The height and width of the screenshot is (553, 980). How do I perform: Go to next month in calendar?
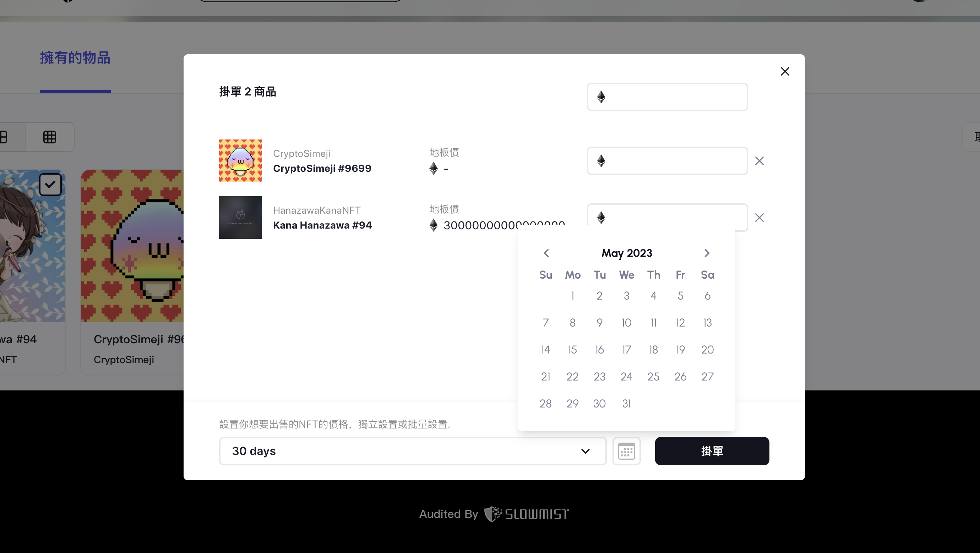tap(707, 253)
